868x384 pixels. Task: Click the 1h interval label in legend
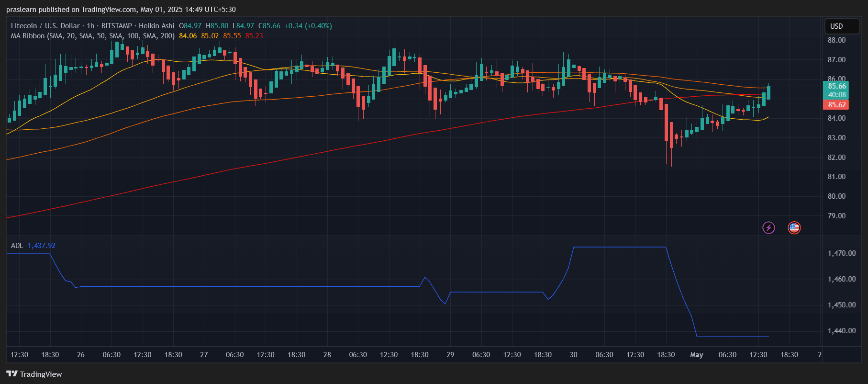point(90,26)
